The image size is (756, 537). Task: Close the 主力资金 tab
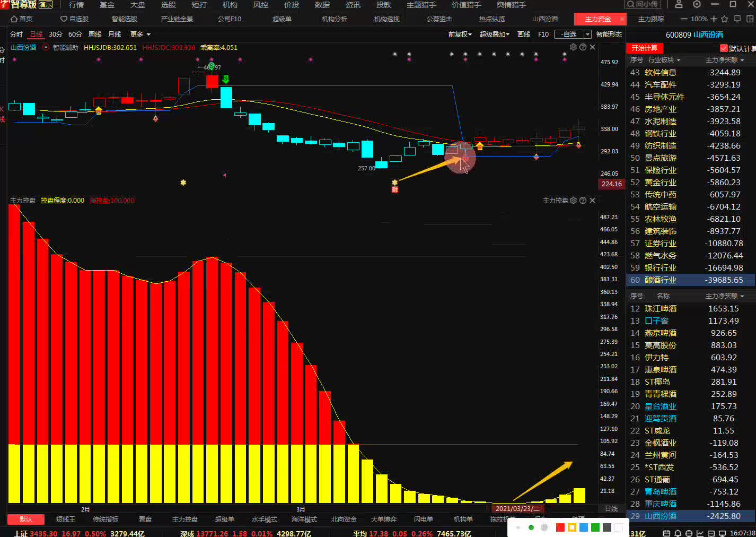(x=622, y=19)
